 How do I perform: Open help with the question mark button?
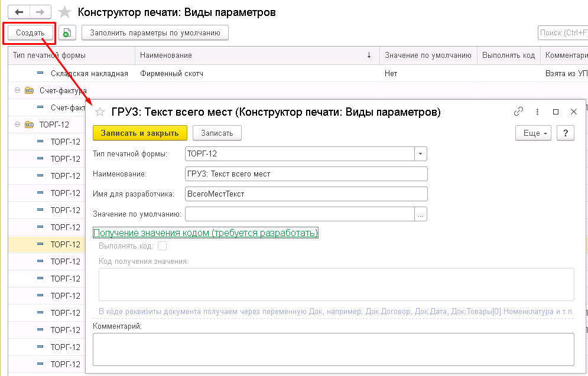point(566,133)
